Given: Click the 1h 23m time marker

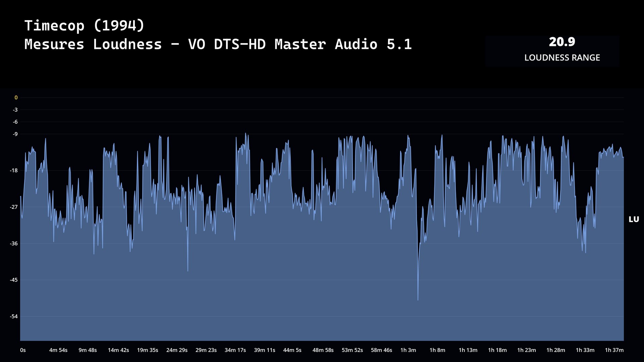Looking at the screenshot, I should [527, 350].
